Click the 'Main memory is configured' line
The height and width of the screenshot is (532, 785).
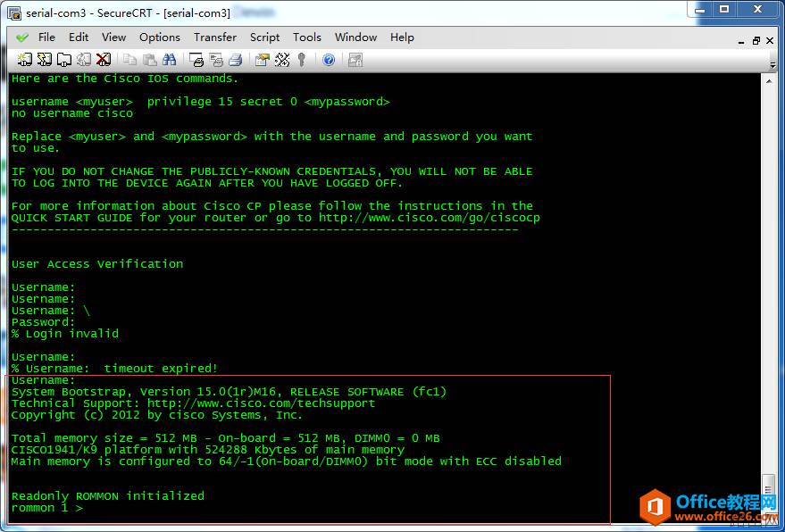pyautogui.click(x=287, y=461)
